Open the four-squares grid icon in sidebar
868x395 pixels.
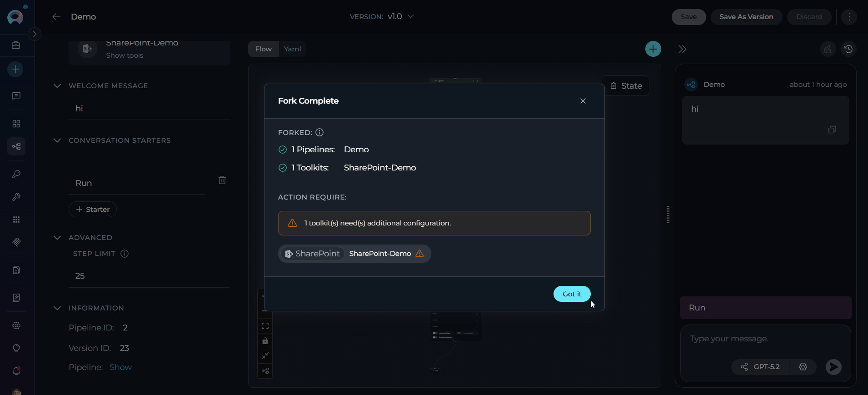point(16,124)
